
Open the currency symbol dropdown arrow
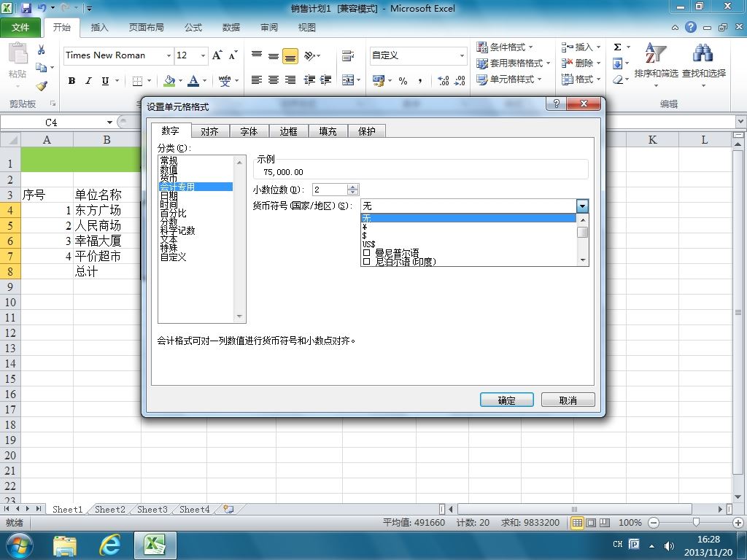tap(582, 206)
